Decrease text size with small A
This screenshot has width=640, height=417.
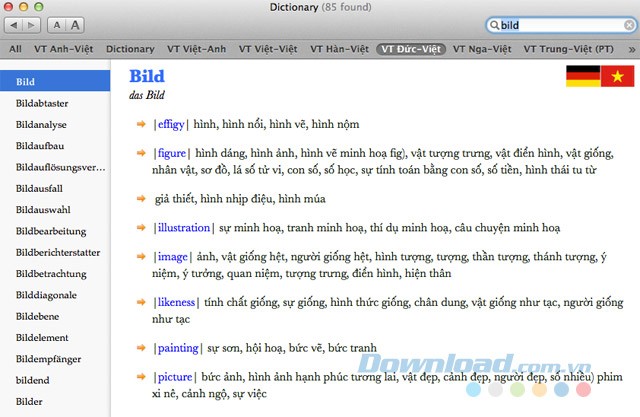59,25
